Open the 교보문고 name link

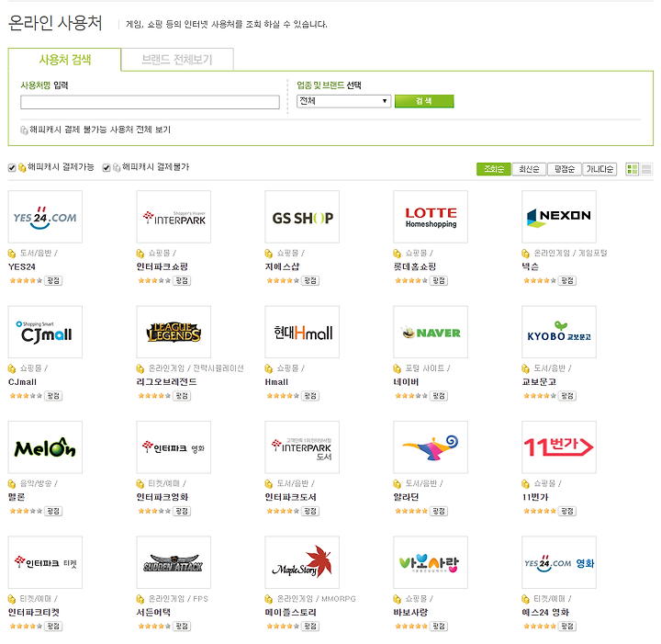coord(539,381)
